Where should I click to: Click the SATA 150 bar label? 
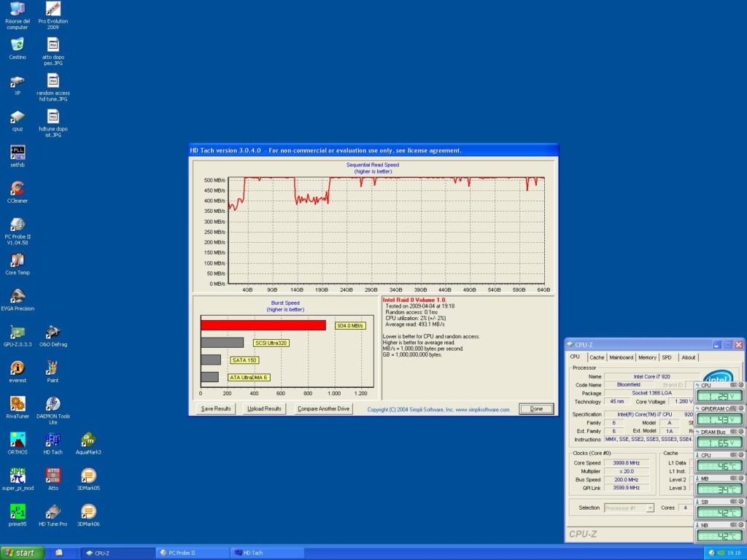[244, 360]
